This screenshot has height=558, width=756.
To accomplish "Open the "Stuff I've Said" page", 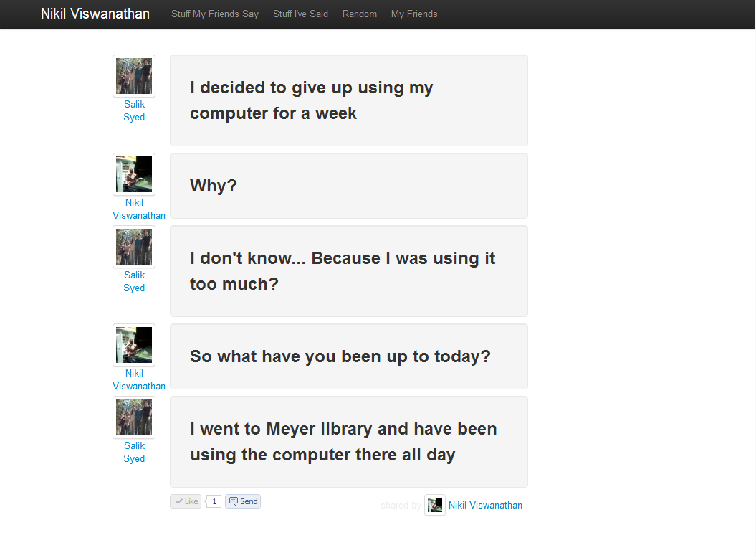I will (300, 14).
